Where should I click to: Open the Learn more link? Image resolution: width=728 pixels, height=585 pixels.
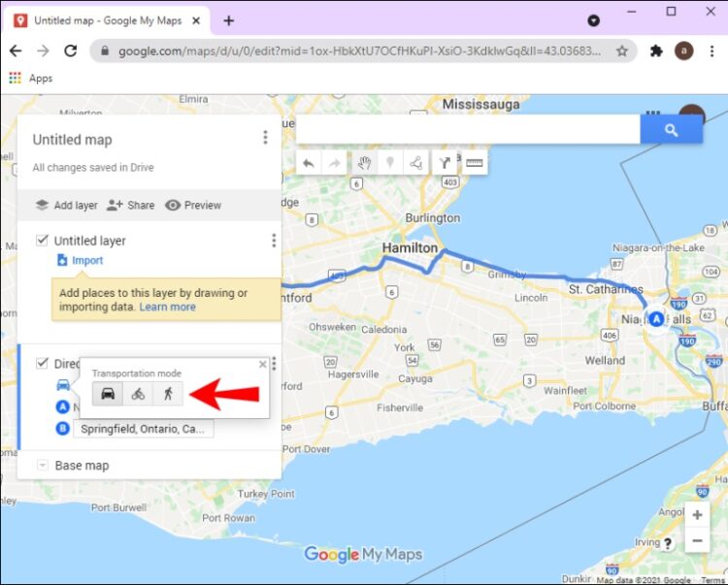click(168, 308)
